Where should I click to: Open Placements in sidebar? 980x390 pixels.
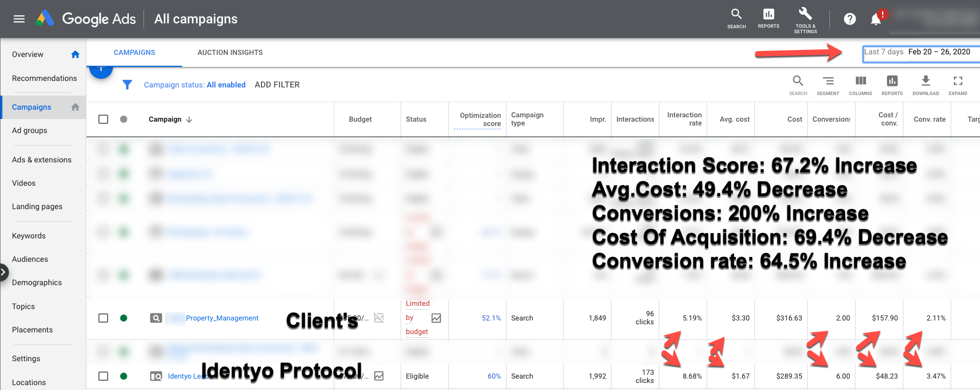pyautogui.click(x=33, y=330)
